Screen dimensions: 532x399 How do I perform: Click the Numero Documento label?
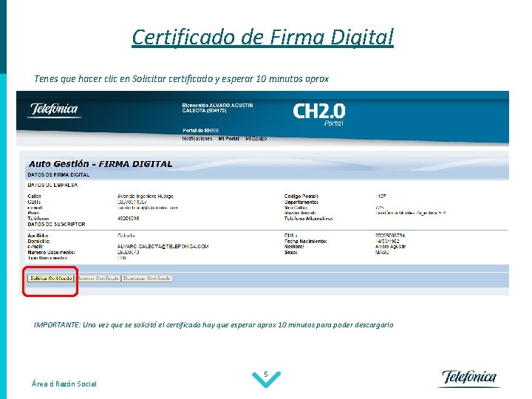[51, 253]
